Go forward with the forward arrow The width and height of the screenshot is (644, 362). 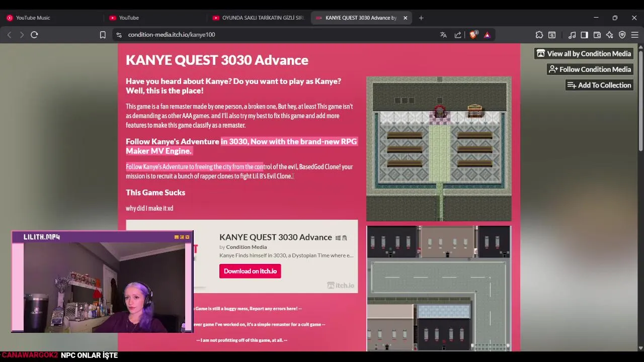(x=22, y=35)
